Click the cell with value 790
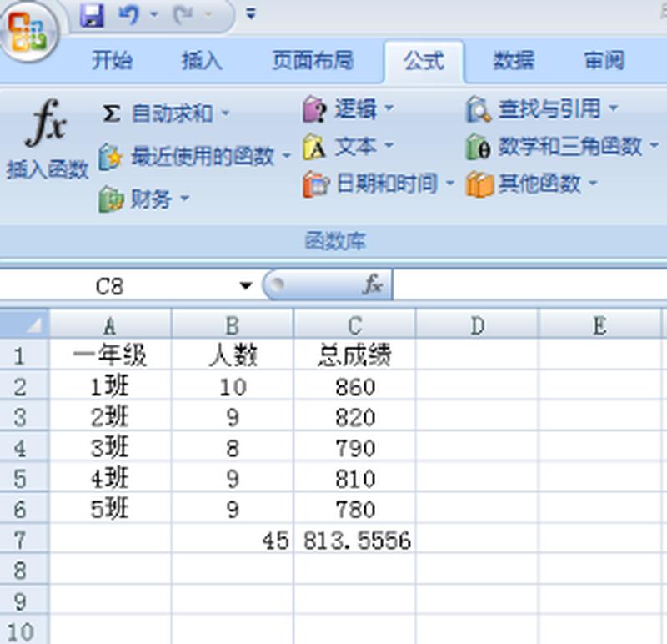 tap(355, 447)
